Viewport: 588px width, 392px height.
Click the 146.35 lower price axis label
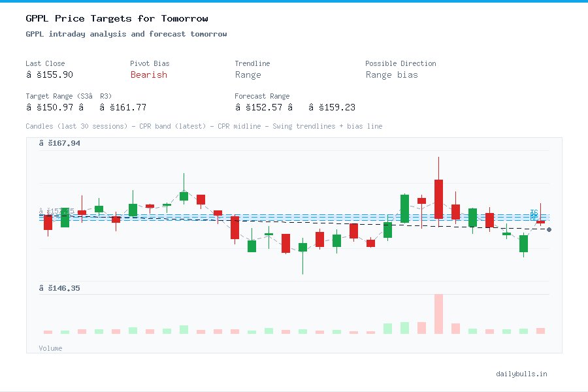click(59, 288)
